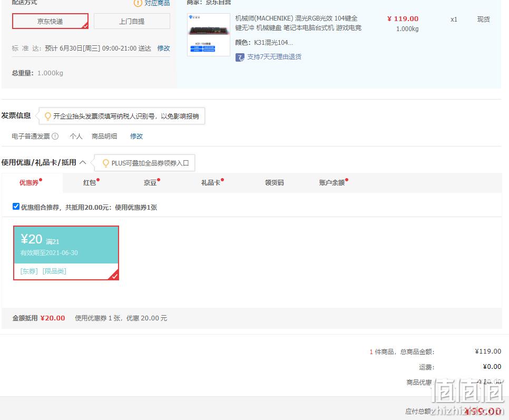
Task: Click the 发票信息 section heading
Action: 16,115
